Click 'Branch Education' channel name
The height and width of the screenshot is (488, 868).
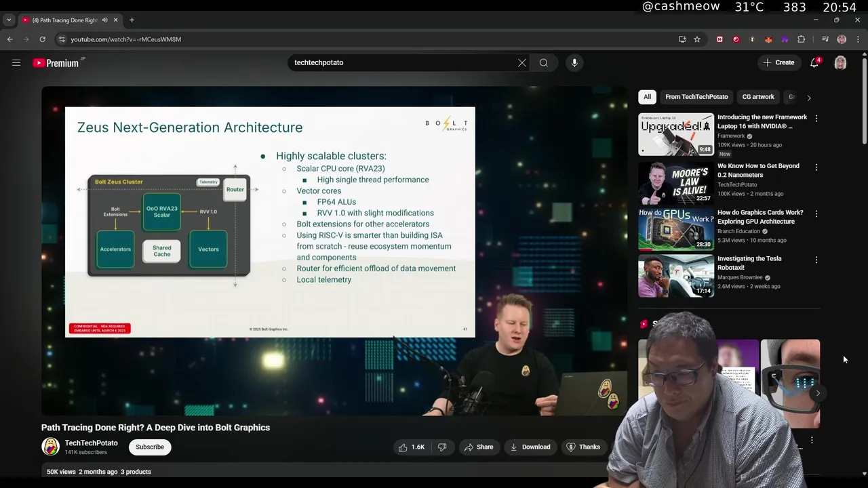coord(738,231)
